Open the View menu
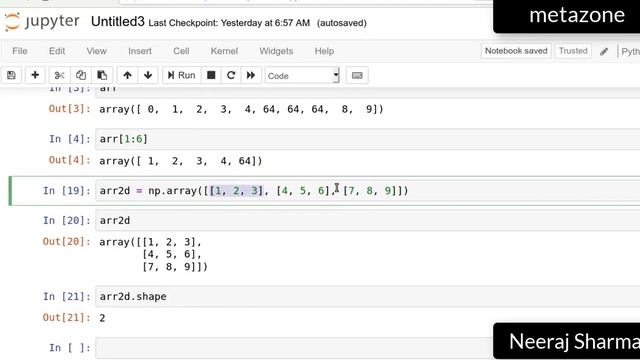The width and height of the screenshot is (640, 360). pos(96,51)
